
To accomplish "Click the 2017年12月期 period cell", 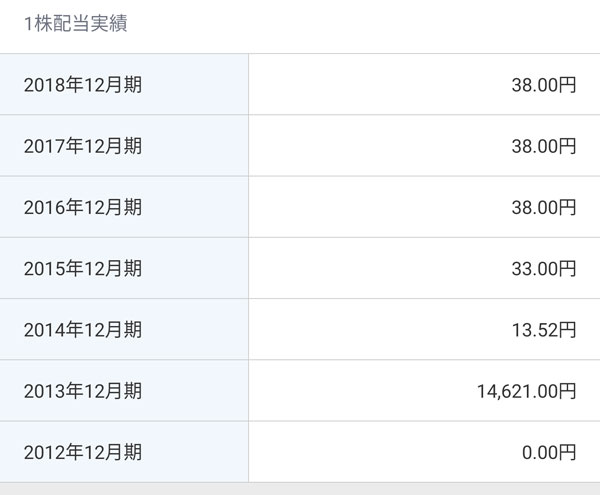I will point(82,146).
